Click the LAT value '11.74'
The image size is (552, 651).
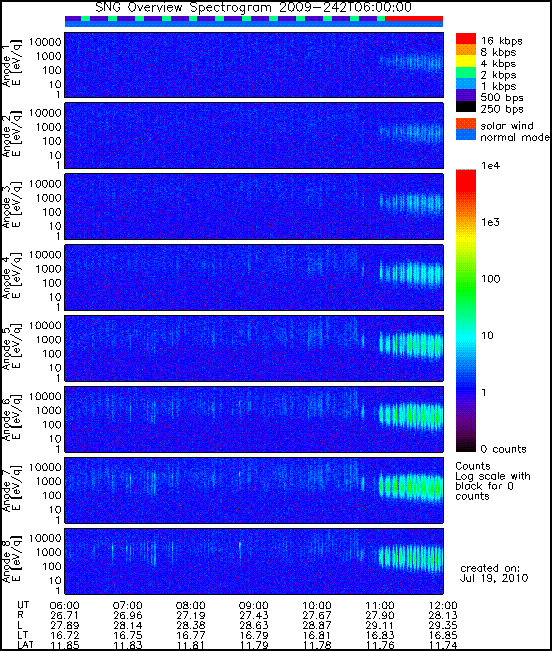point(443,645)
